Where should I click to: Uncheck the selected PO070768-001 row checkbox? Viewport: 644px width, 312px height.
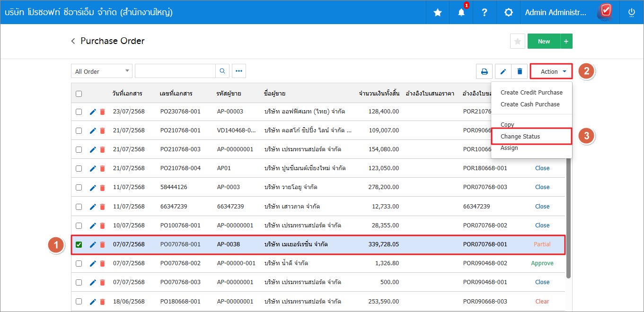point(79,244)
